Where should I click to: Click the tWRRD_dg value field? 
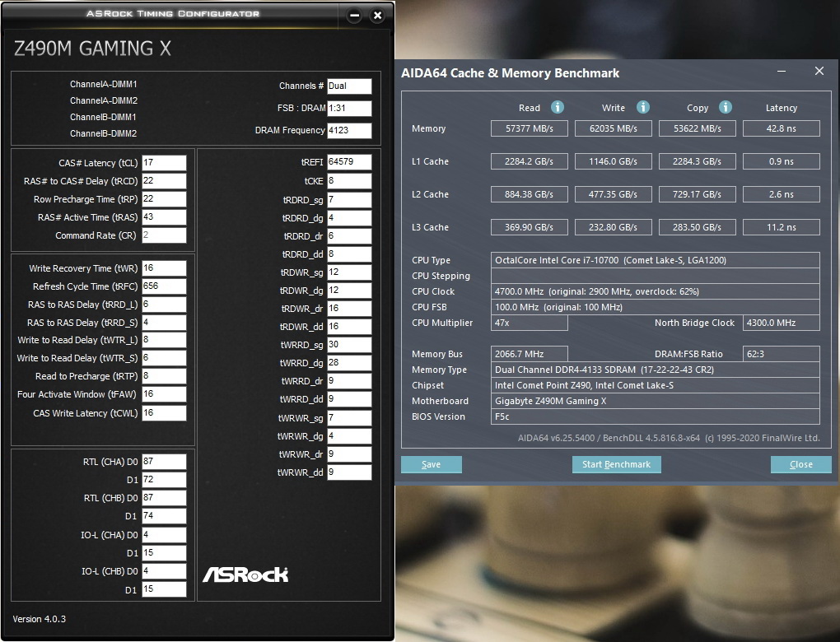coord(349,363)
